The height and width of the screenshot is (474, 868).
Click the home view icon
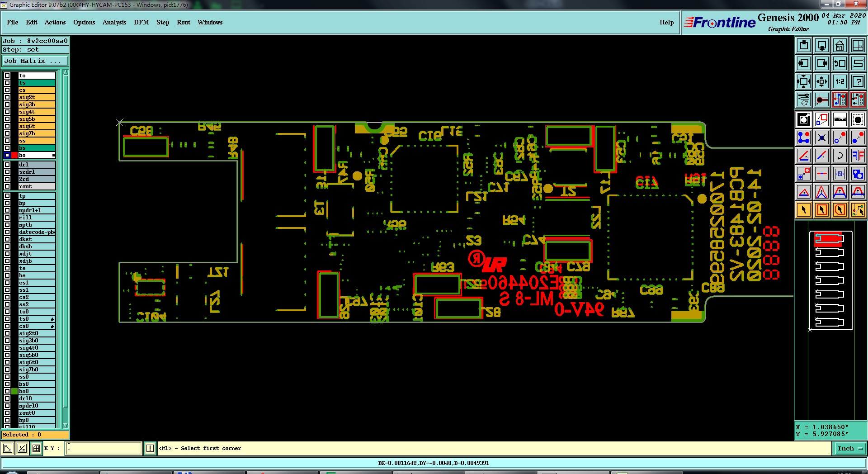pos(840,45)
